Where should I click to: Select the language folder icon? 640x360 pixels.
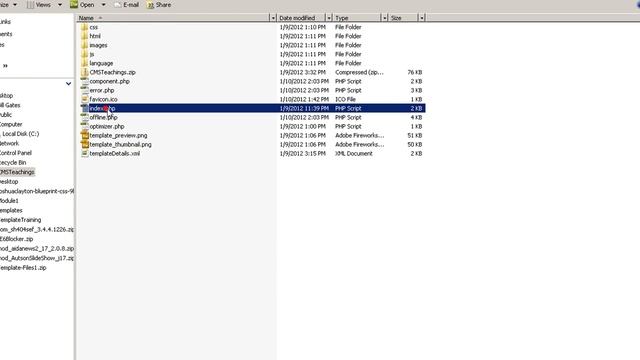[x=84, y=63]
